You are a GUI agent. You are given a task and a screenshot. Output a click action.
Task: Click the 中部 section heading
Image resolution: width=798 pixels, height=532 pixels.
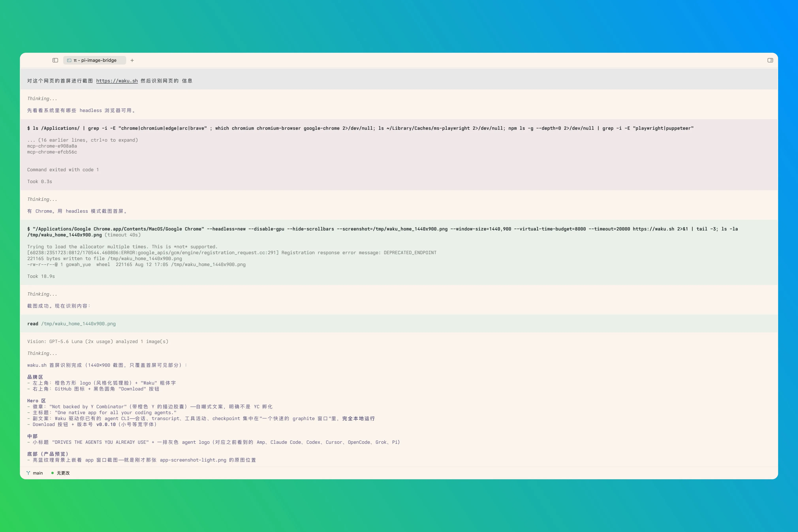(32, 437)
